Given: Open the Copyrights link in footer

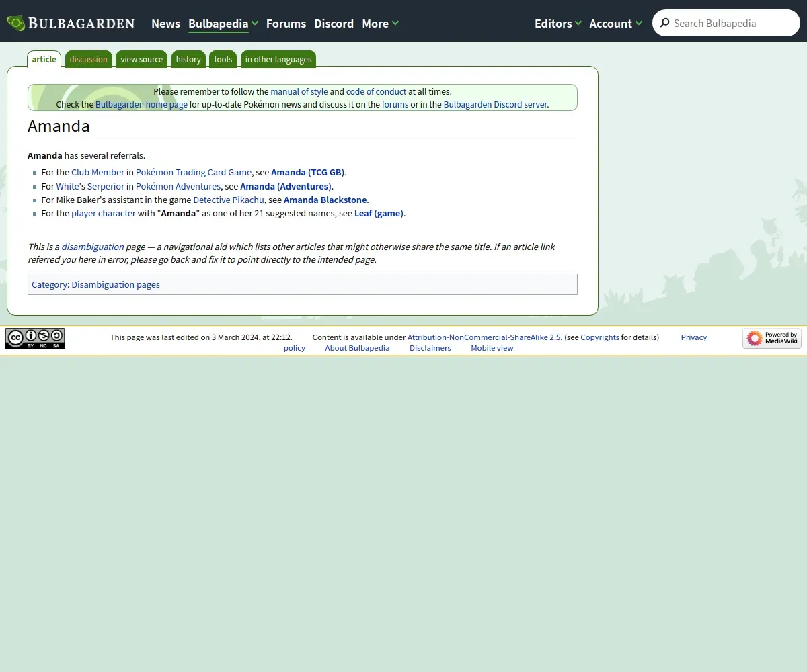Looking at the screenshot, I should 600,337.
